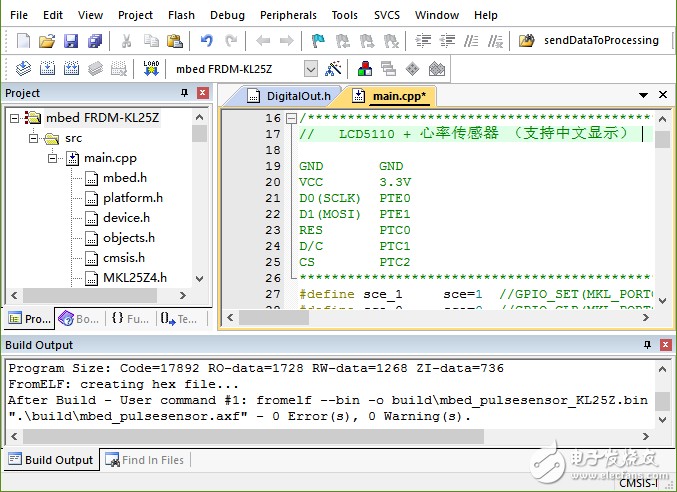This screenshot has height=492, width=677.
Task: Collapse the src folder in project tree
Action: (x=35, y=138)
